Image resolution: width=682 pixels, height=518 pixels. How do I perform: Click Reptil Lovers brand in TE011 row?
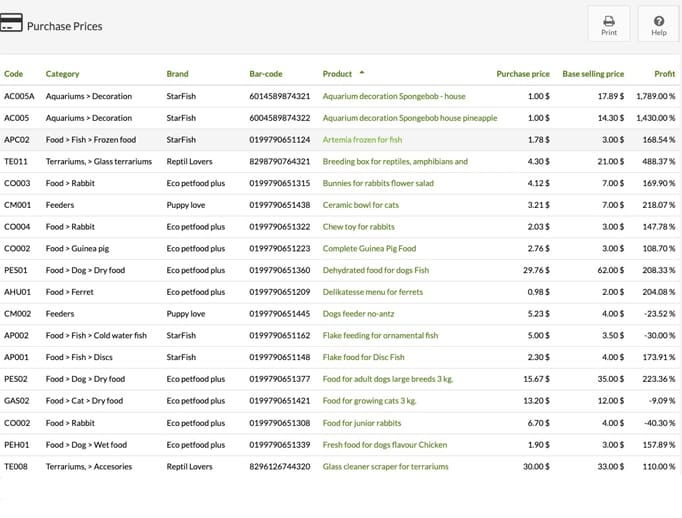pos(190,161)
